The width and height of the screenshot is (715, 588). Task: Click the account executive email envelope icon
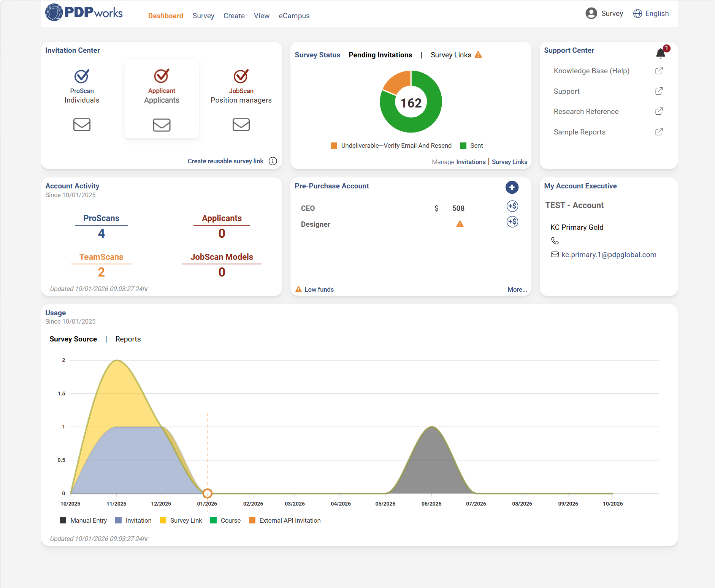tap(555, 254)
